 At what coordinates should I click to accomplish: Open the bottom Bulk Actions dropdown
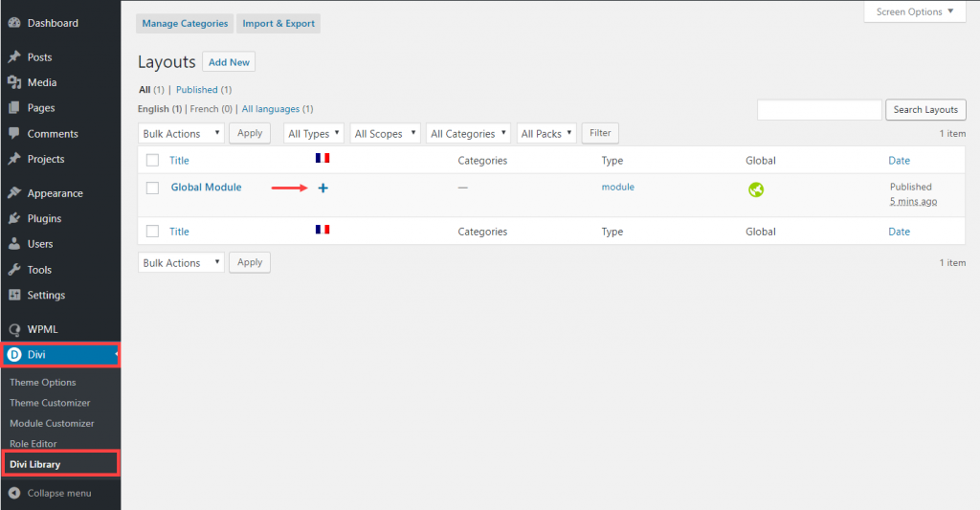point(181,262)
